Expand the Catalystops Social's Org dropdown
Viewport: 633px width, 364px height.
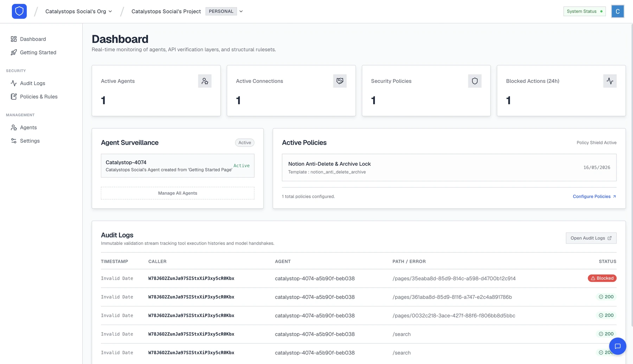[79, 11]
